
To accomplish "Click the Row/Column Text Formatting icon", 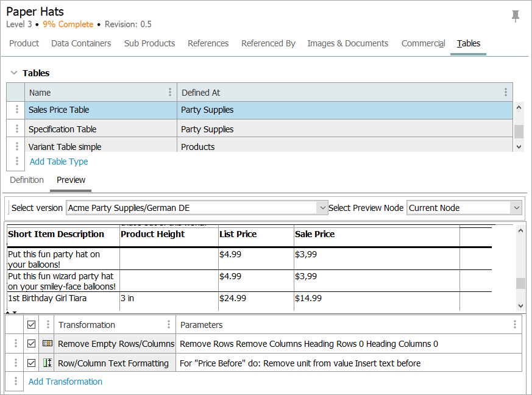I will 48,363.
